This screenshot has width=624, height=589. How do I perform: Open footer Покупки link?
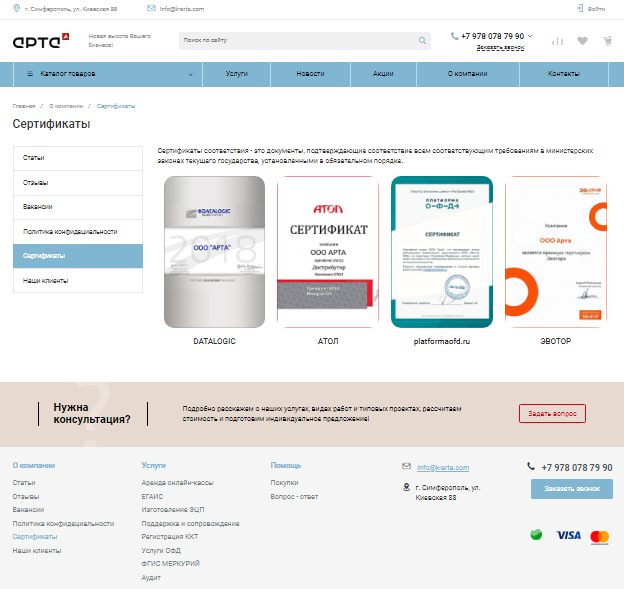click(x=285, y=483)
